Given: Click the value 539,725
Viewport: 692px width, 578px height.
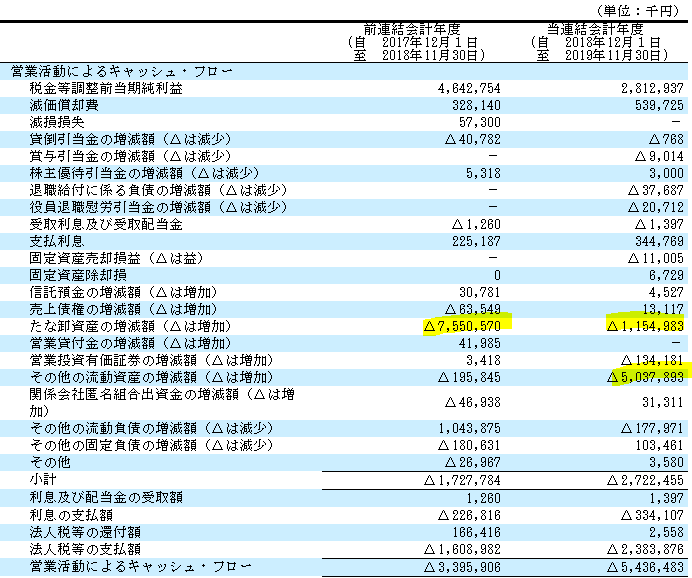Looking at the screenshot, I should pyautogui.click(x=659, y=105).
